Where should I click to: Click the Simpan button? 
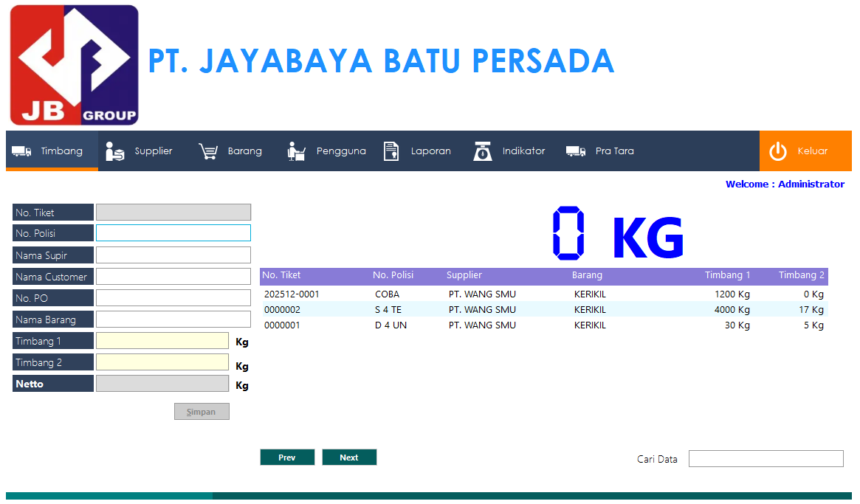[202, 412]
